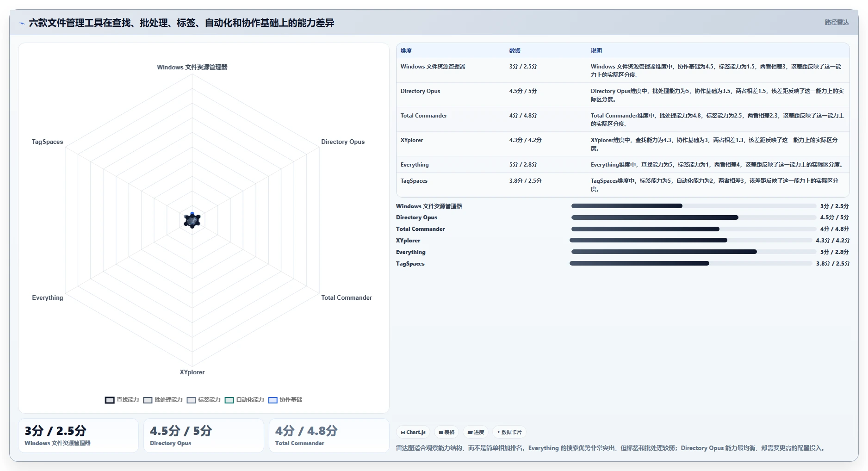868x471 pixels.
Task: Click the data cluster at radar chart center
Action: [x=192, y=220]
